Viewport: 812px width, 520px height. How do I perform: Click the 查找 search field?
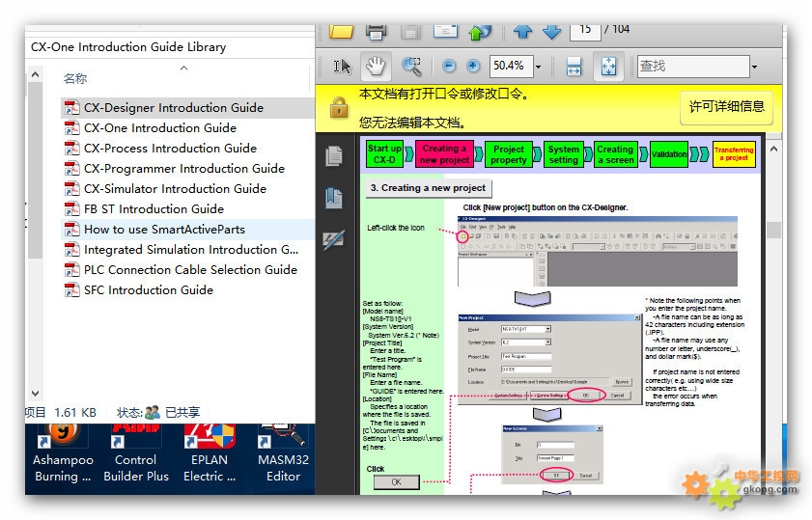tap(693, 67)
